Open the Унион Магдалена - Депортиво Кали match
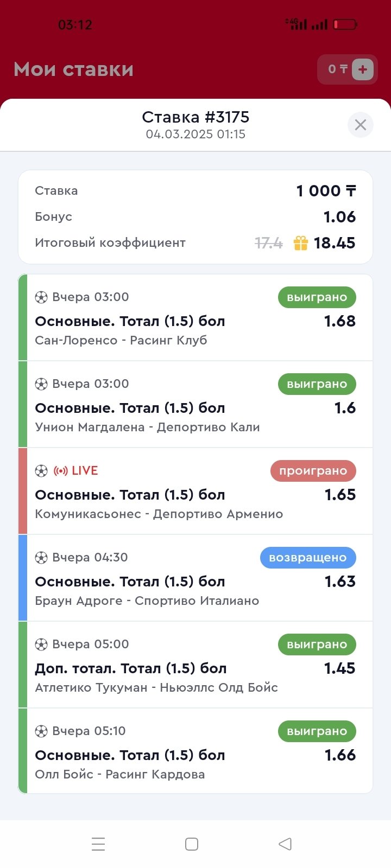Viewport: 391px width, 868px height. coord(147,427)
